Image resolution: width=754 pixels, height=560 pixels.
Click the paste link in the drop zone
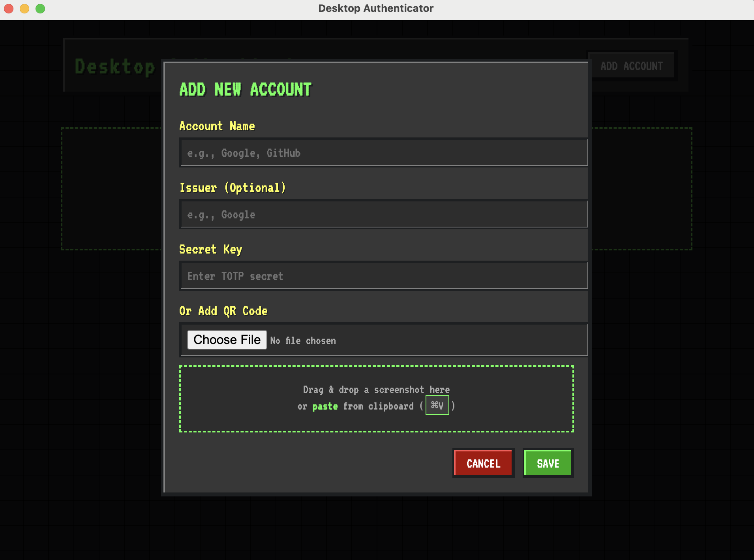coord(324,406)
